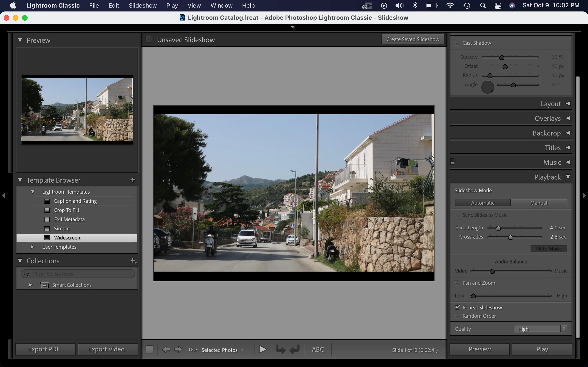
Task: Rotate adornment clockwise icon
Action: [x=294, y=350]
